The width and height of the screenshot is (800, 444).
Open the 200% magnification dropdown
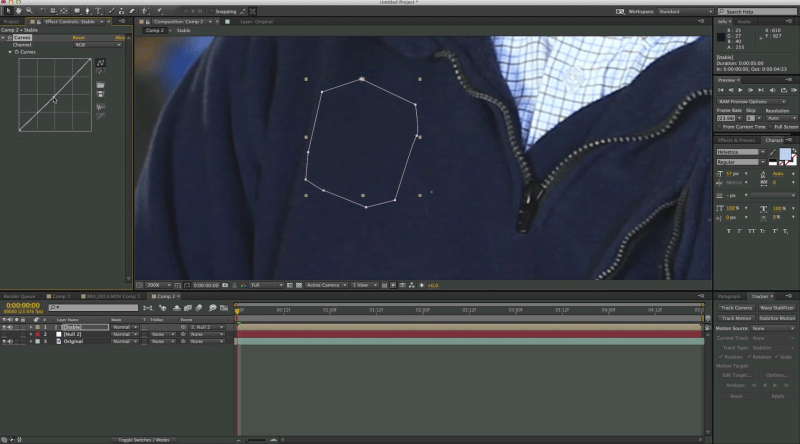[158, 285]
